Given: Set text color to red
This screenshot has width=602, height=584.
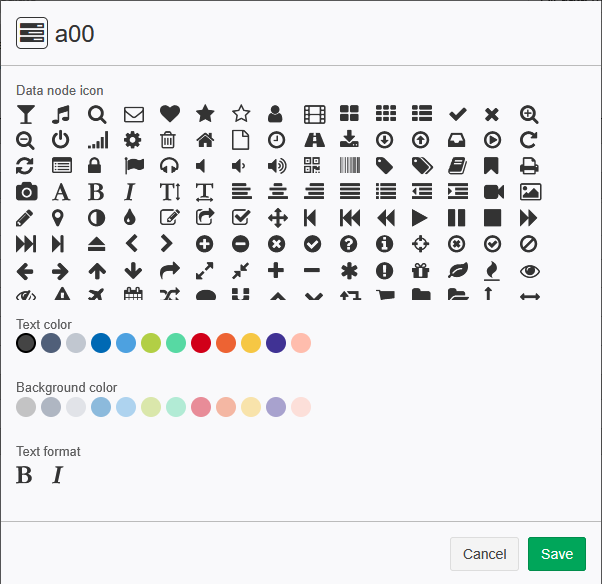Looking at the screenshot, I should point(201,343).
